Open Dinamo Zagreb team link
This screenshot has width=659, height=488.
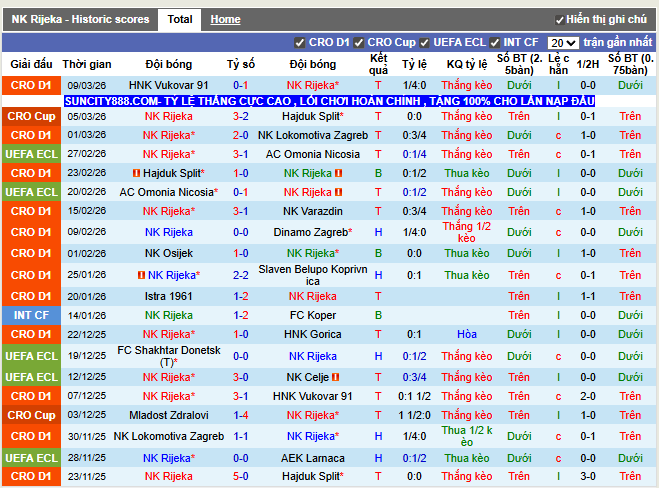click(313, 232)
